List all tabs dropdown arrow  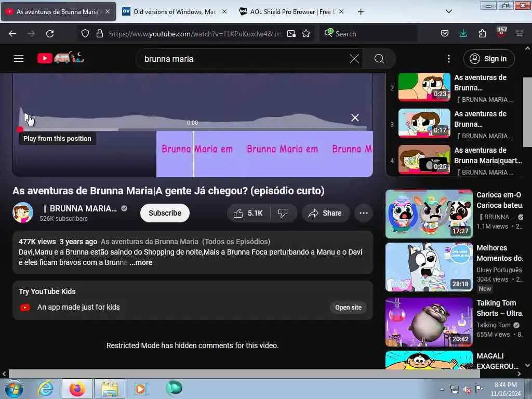pos(448,11)
